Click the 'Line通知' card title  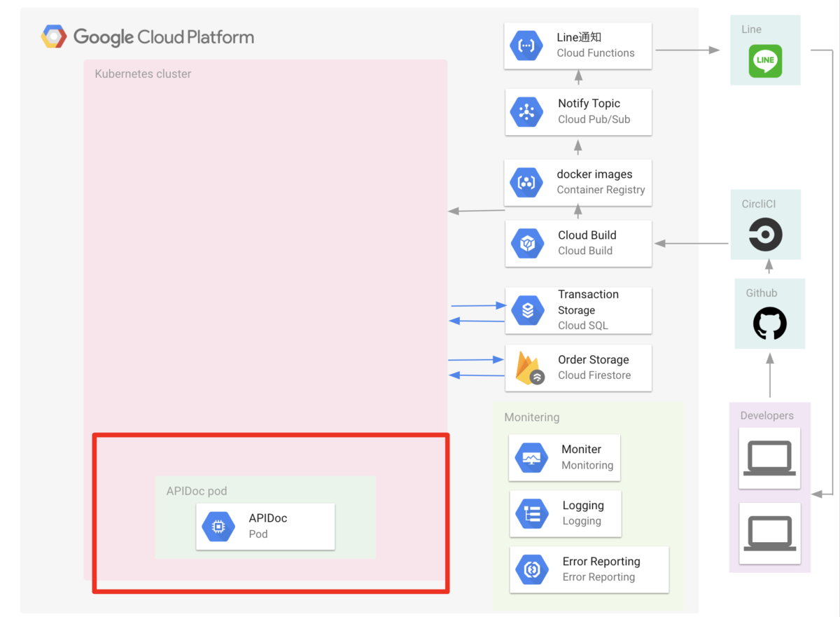579,38
